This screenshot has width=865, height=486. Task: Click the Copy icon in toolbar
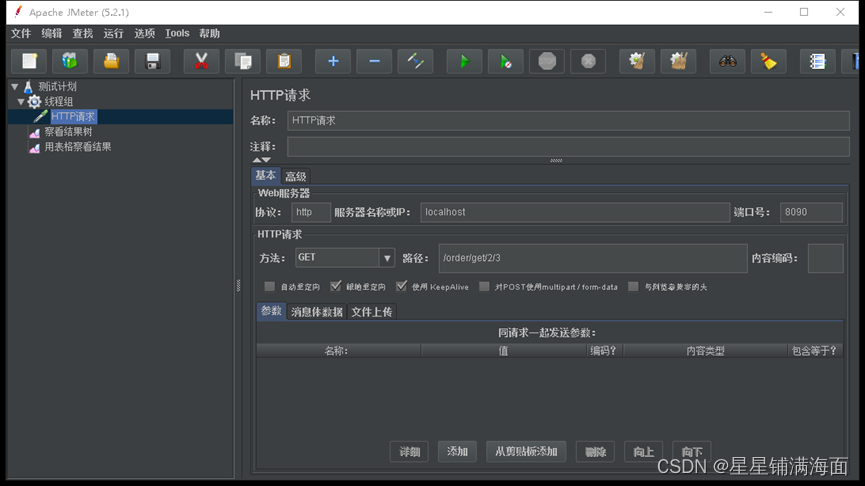coord(243,61)
